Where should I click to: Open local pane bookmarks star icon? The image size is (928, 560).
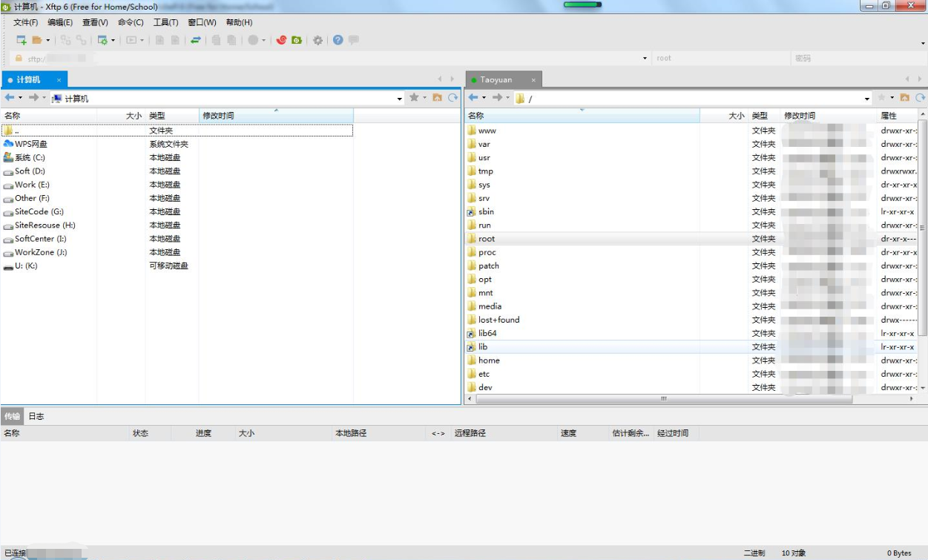click(x=414, y=98)
